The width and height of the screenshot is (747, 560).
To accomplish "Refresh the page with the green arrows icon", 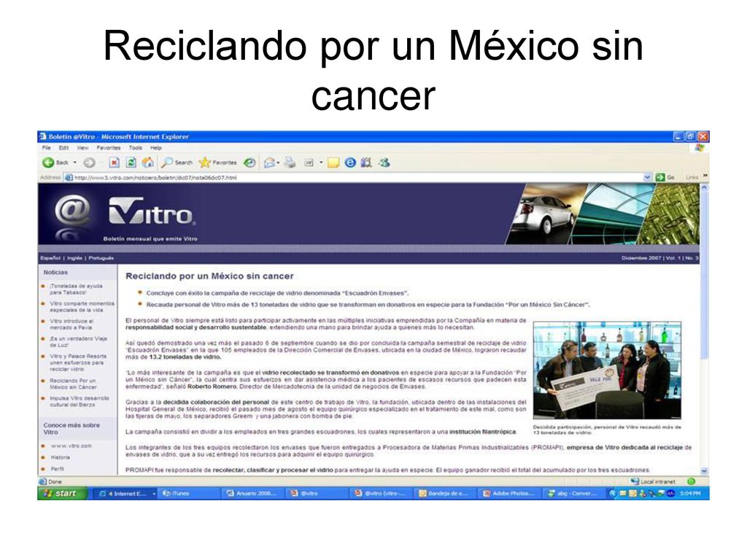I will coord(131,163).
